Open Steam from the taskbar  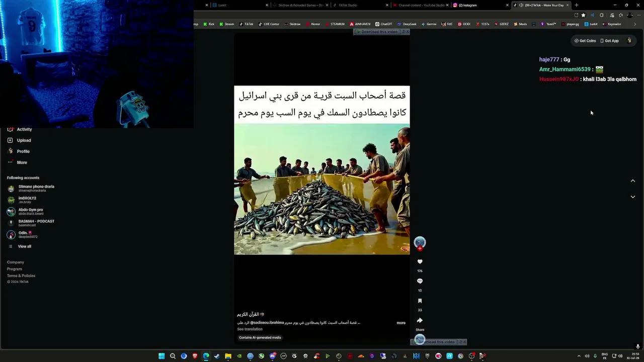pyautogui.click(x=217, y=356)
